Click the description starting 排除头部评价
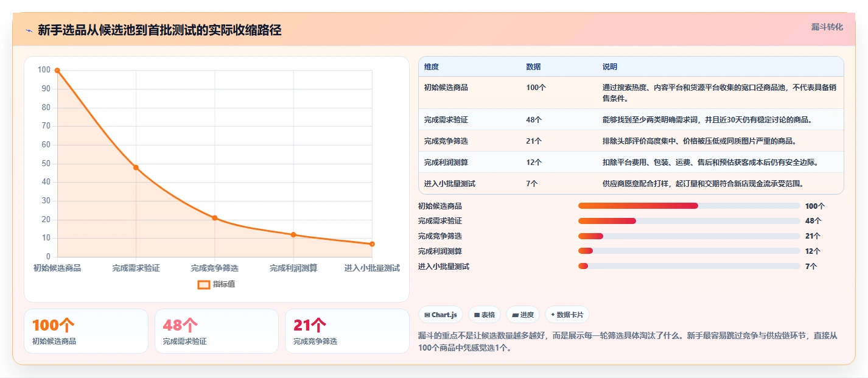Screen dimensions: 868x378 699,141
